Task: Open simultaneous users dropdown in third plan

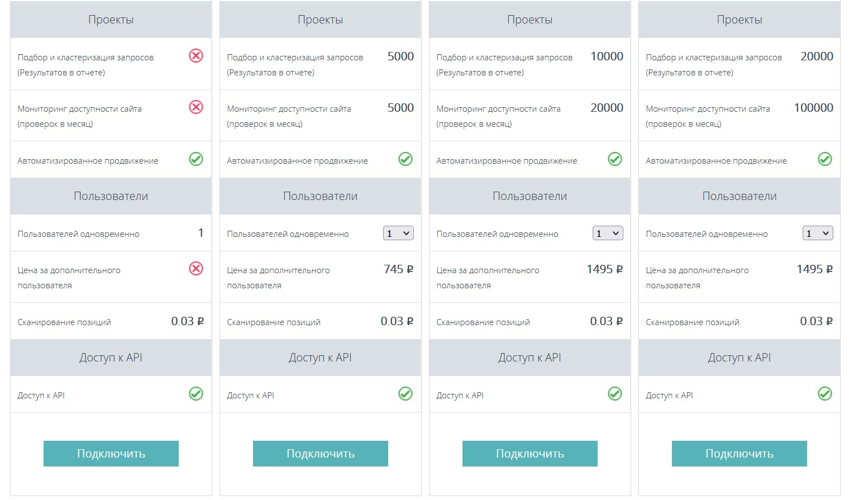Action: click(608, 234)
